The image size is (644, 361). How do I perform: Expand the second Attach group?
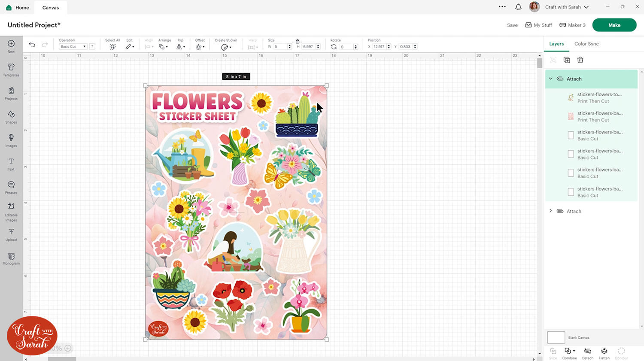pos(551,211)
